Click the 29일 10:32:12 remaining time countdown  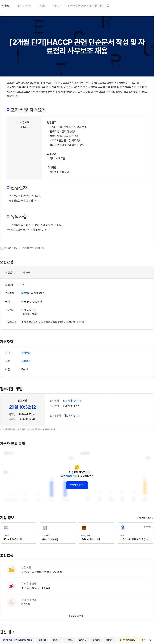[x=22, y=407]
